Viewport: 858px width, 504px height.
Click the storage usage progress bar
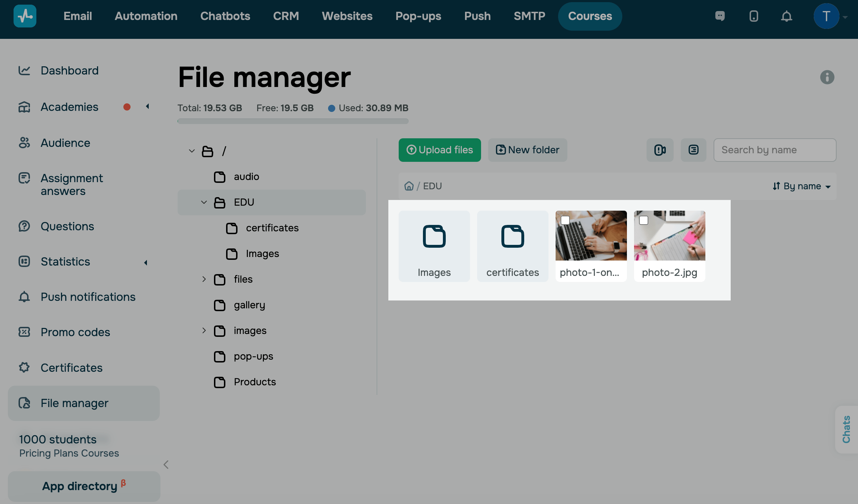(293, 121)
